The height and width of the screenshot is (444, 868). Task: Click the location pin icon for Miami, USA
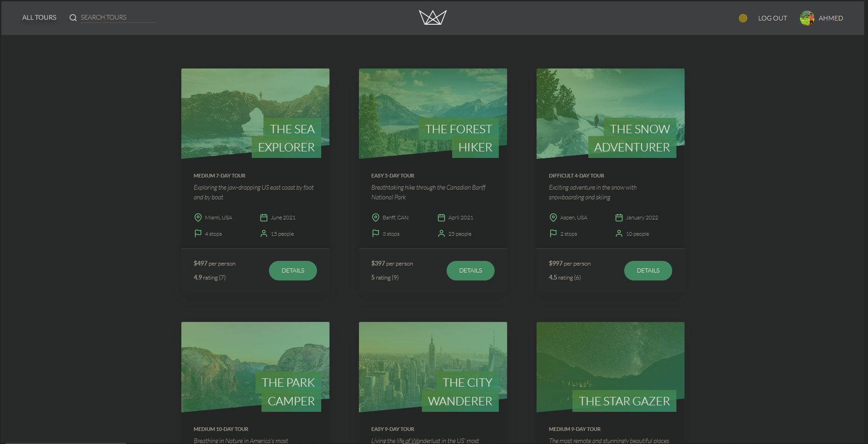197,217
